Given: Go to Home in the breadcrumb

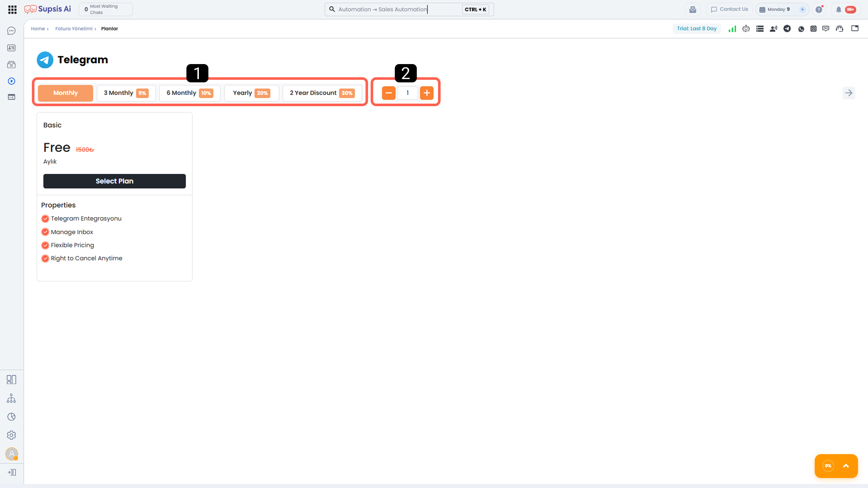Looking at the screenshot, I should 38,29.
